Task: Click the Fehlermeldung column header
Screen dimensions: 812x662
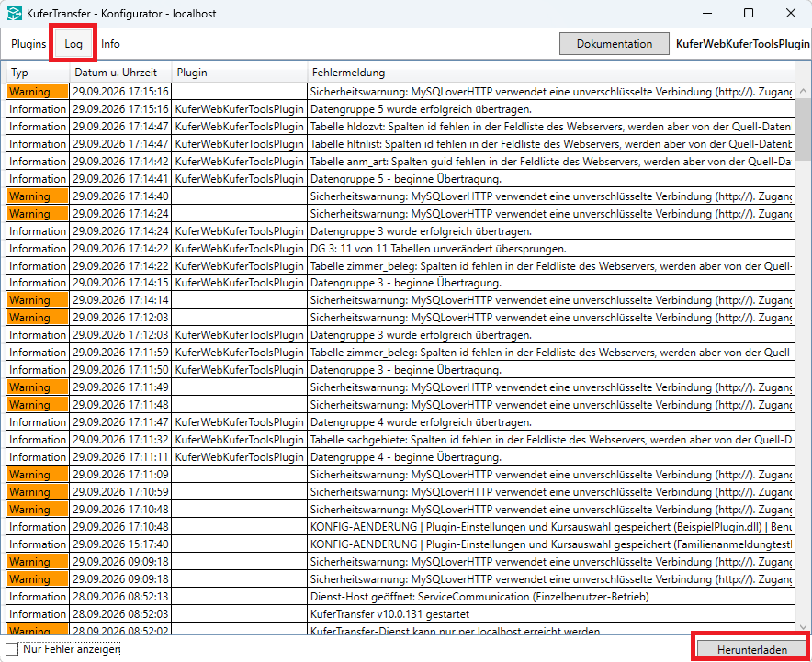Action: click(x=550, y=73)
